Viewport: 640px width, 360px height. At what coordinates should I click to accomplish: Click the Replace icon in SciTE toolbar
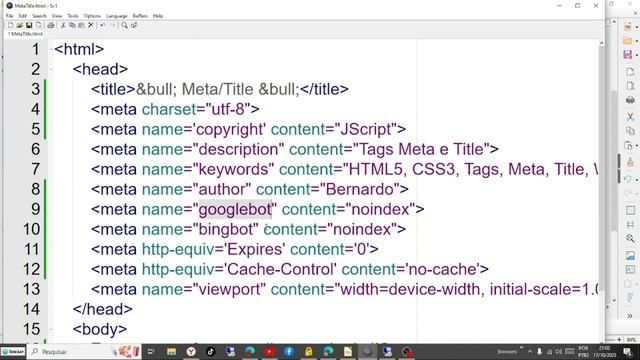pos(134,25)
